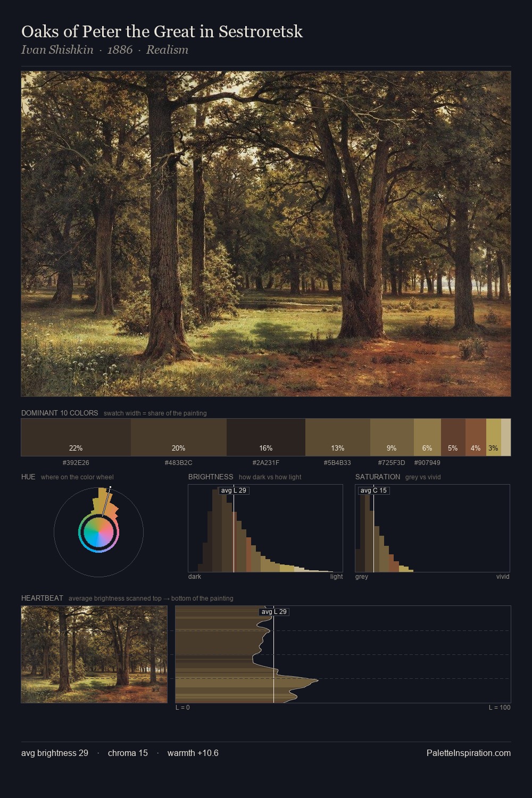
Task: Click the 'HUE' section heading
Action: point(28,477)
